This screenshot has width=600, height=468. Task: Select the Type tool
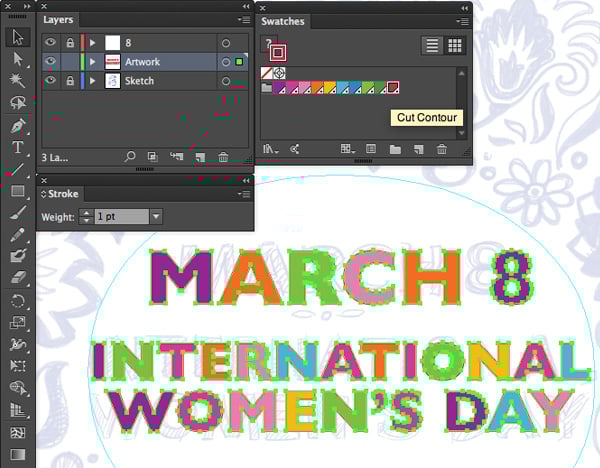pyautogui.click(x=18, y=147)
